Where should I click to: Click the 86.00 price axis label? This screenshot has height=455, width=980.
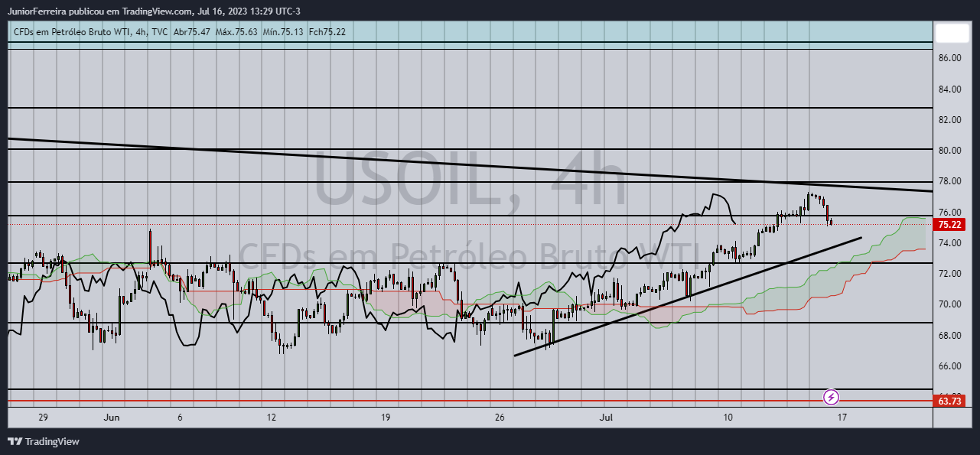click(949, 58)
